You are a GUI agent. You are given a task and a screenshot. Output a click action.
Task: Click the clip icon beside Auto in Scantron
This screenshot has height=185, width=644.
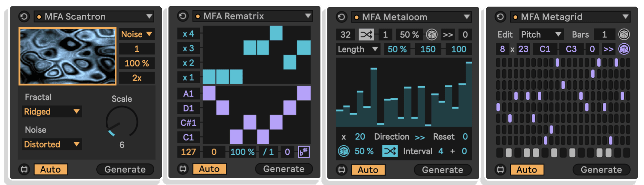click(24, 169)
